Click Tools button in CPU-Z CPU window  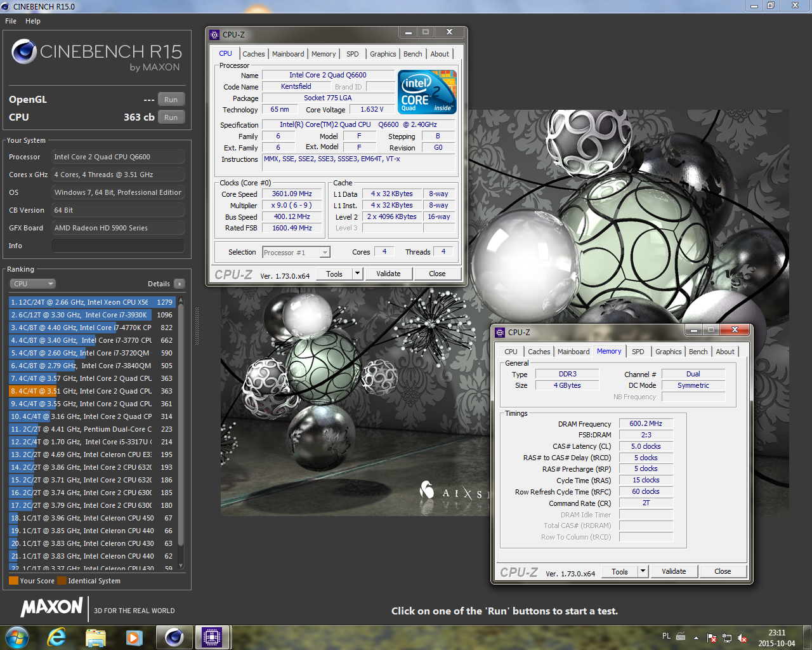click(x=334, y=274)
